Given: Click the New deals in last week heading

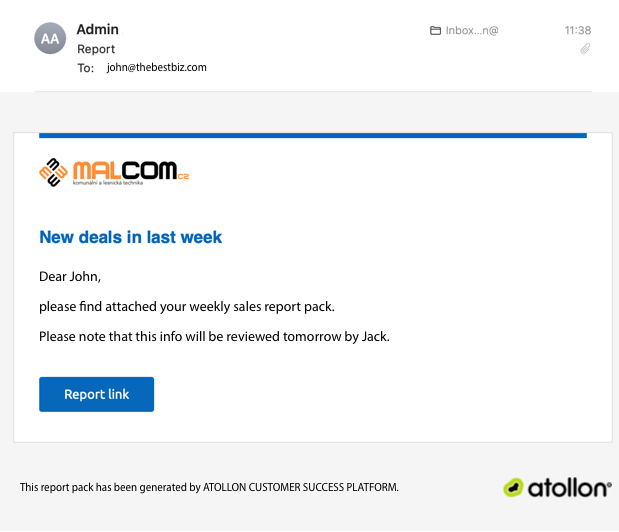Looking at the screenshot, I should coord(130,237).
